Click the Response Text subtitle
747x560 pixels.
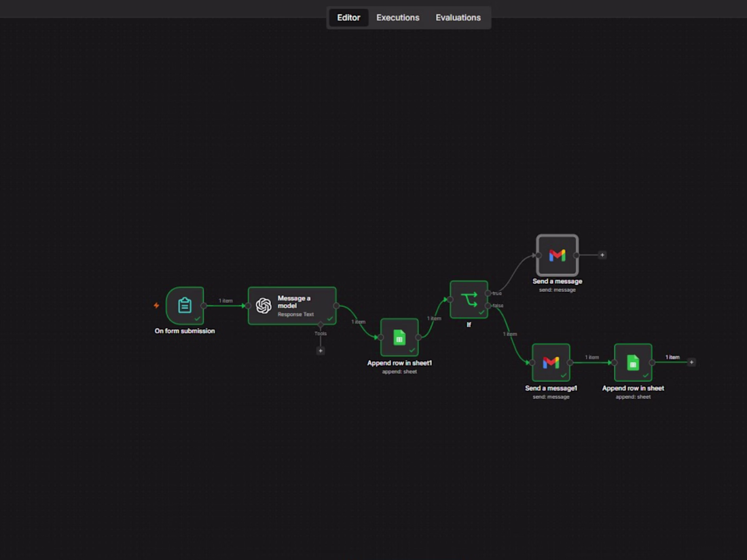click(x=296, y=314)
